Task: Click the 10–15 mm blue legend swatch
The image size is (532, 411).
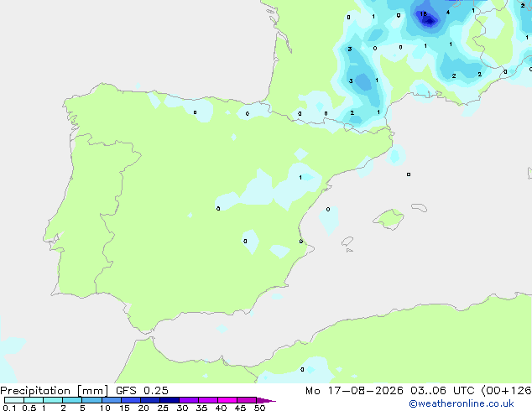Action: click(x=111, y=400)
